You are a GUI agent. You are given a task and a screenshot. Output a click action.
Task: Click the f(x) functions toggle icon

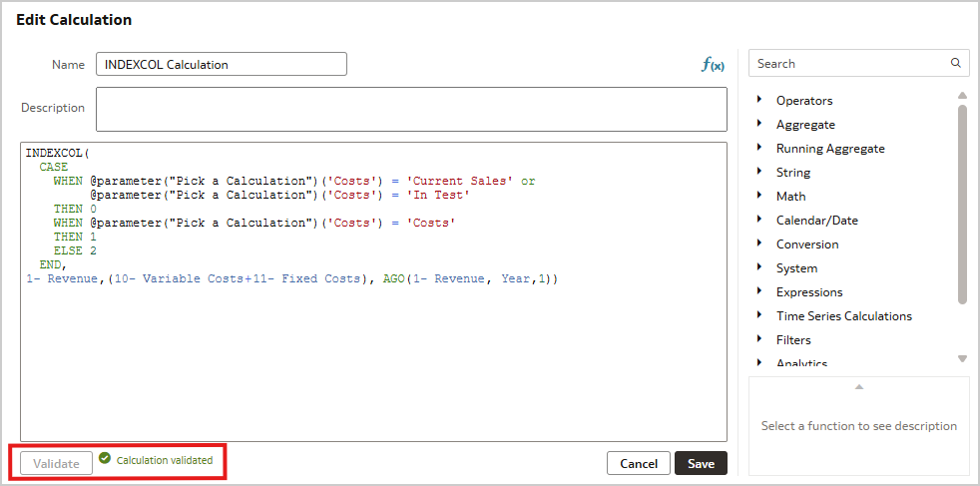click(713, 65)
